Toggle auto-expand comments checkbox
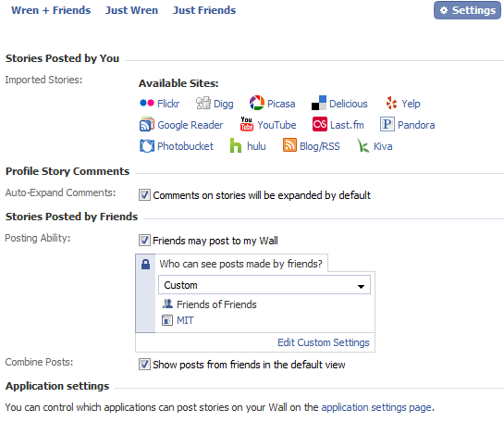The height and width of the screenshot is (422, 504). [144, 195]
